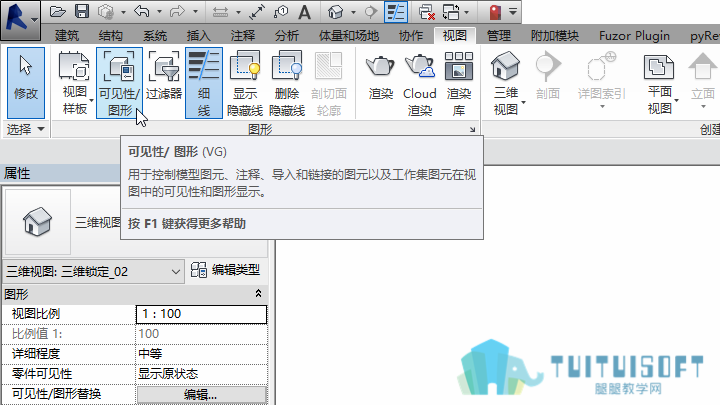Click Edit button for Visibility/Graphics Overrides
Viewport: 720px width, 405px height.
click(x=202, y=394)
